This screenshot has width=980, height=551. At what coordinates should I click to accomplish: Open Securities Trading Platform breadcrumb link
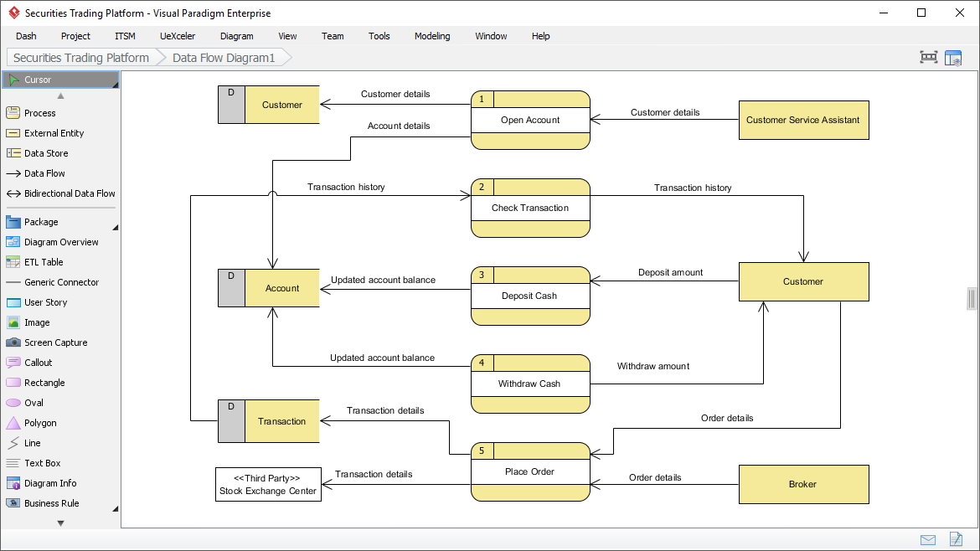79,58
